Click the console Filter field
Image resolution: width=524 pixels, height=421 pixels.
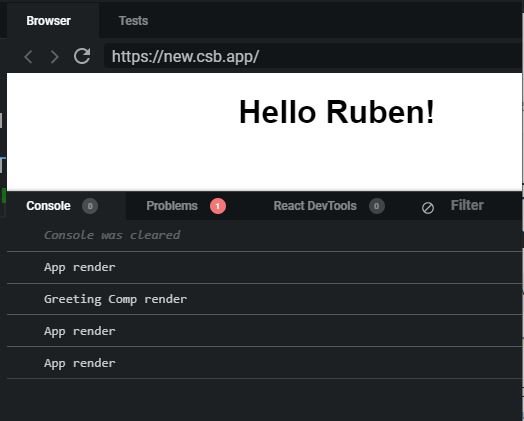(485, 205)
